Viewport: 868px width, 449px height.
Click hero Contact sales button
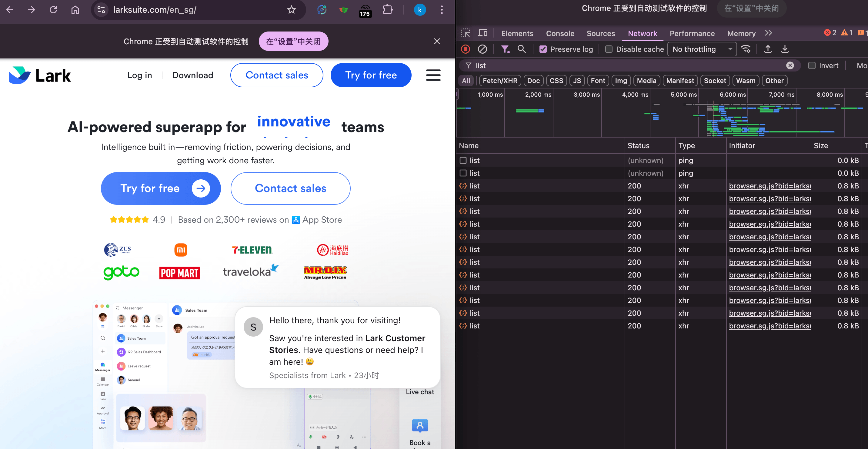[x=290, y=188]
